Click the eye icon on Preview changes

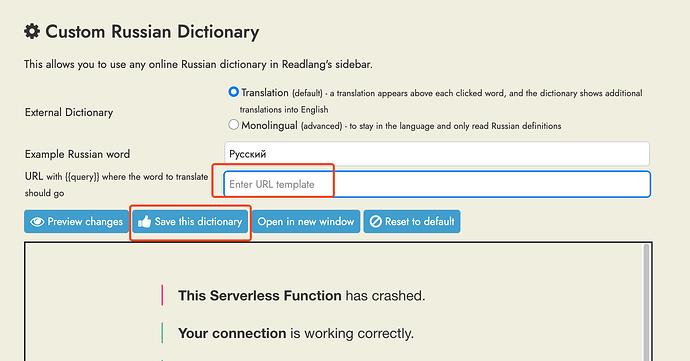(x=37, y=222)
